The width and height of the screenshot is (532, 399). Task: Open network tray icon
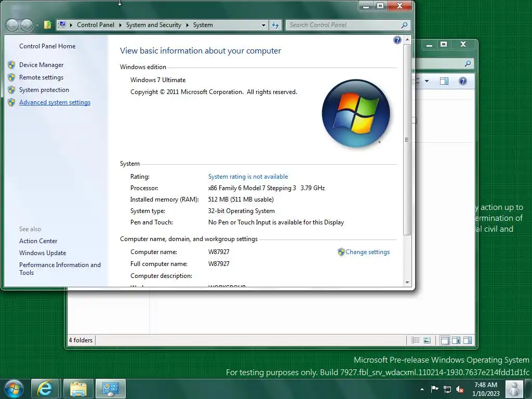coord(447,390)
